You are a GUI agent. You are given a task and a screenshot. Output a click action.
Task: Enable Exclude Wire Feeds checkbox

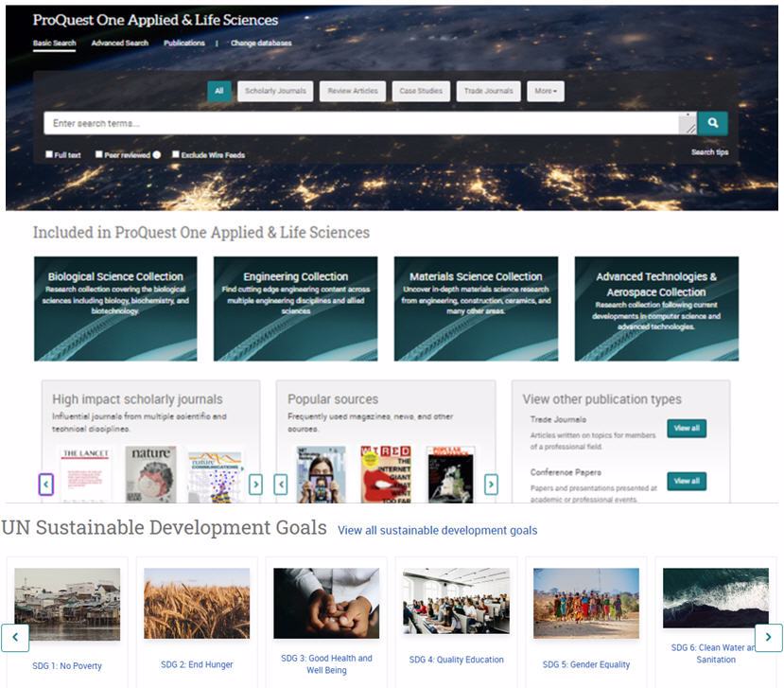click(x=176, y=154)
